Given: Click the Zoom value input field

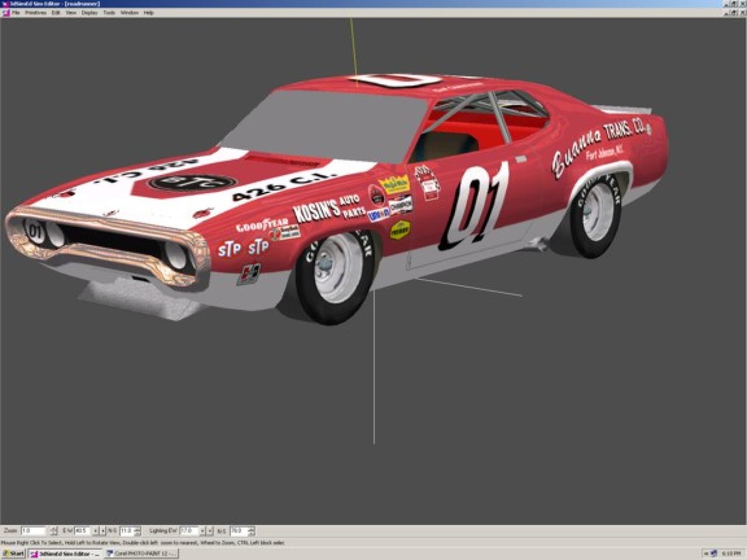Looking at the screenshot, I should [x=33, y=531].
